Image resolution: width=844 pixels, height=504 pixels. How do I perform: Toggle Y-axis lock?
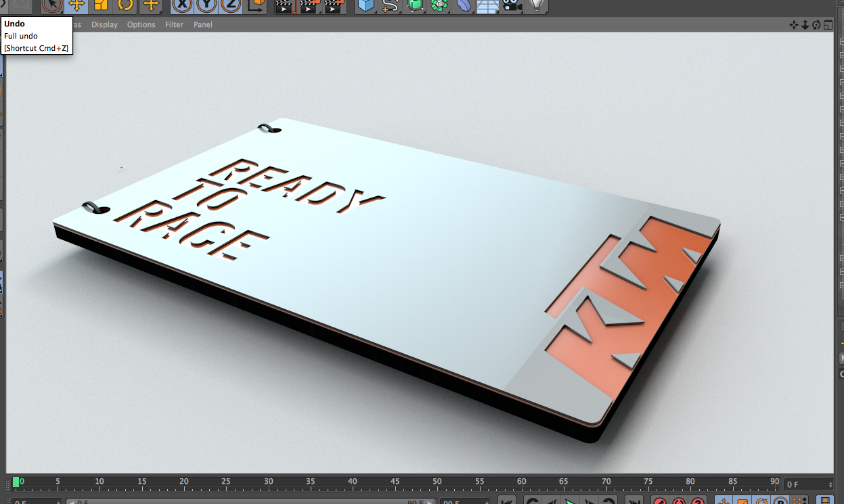coord(206,5)
